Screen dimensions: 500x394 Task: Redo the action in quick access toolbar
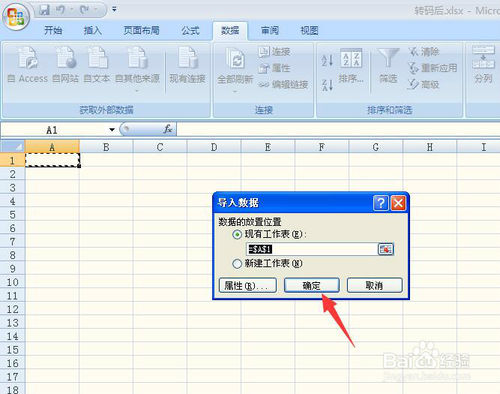point(84,10)
